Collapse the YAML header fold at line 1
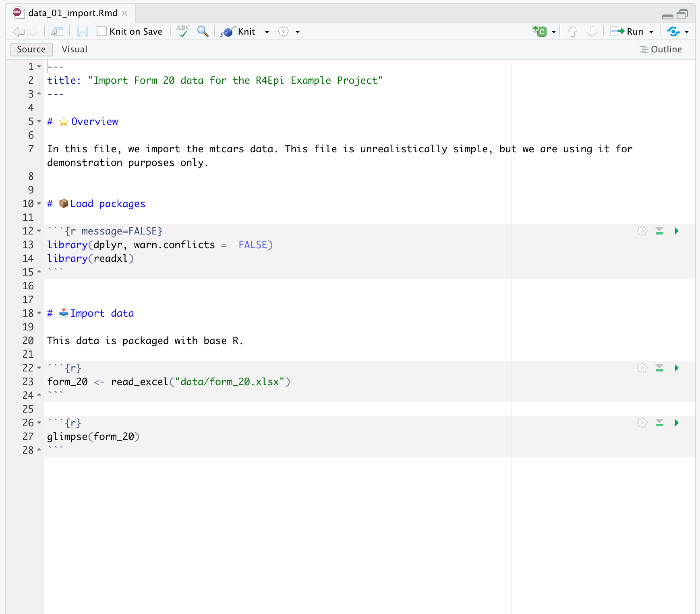This screenshot has width=700, height=614. coord(39,66)
